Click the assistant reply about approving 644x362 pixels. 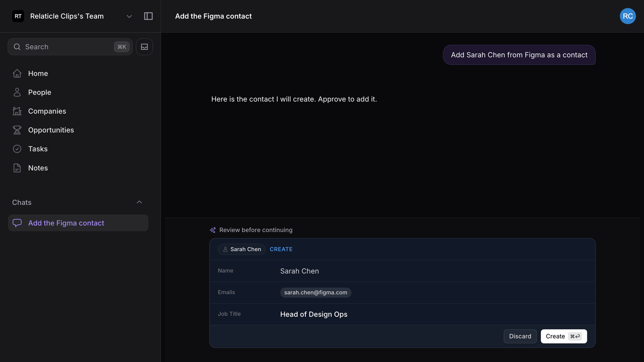[x=294, y=99]
